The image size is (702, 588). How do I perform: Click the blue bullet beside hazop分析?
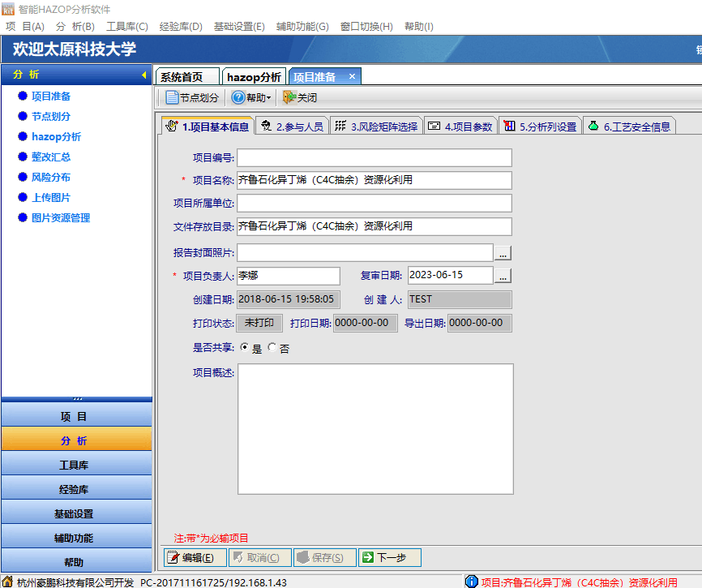[x=23, y=136]
